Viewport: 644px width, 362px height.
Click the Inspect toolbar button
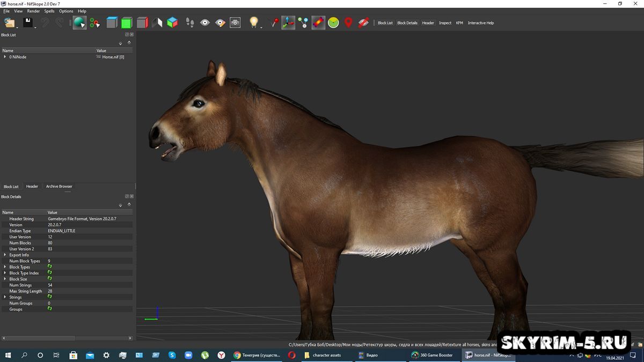point(445,23)
